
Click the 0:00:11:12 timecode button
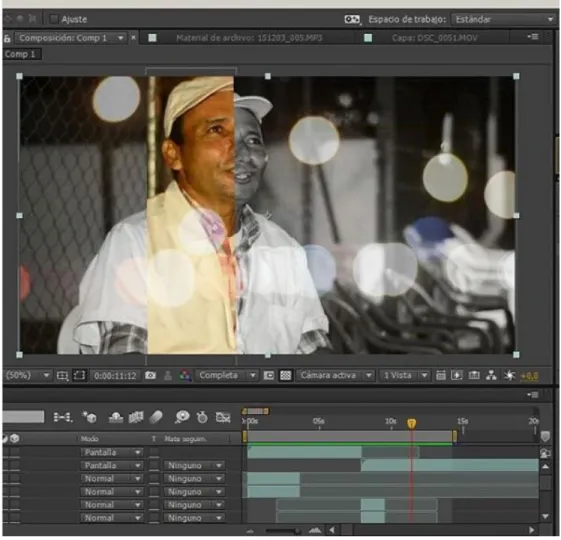coord(115,376)
